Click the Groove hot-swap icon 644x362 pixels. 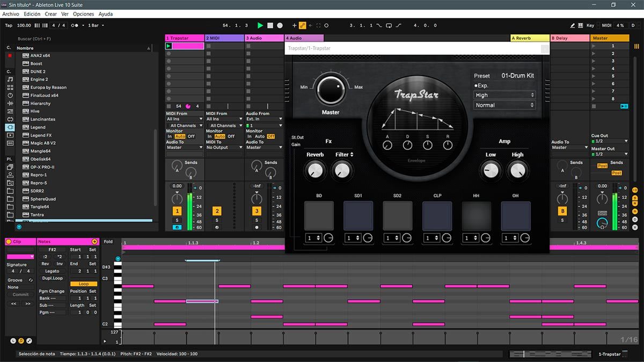click(x=31, y=280)
